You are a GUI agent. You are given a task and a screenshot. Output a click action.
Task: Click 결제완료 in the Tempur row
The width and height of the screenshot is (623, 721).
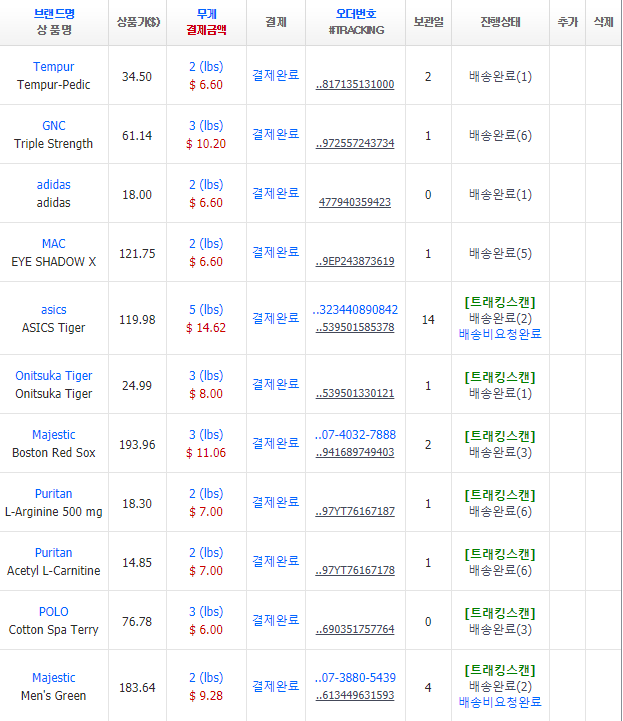(276, 75)
